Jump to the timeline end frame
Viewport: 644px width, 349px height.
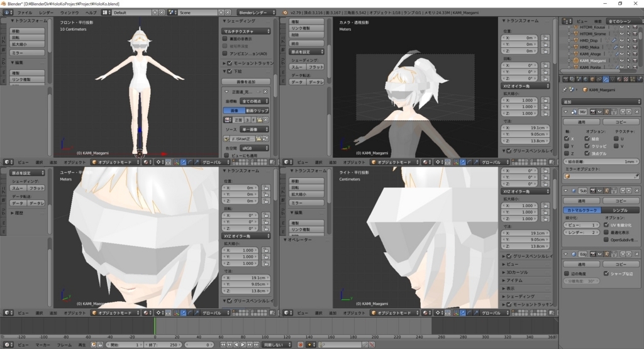[257, 345]
